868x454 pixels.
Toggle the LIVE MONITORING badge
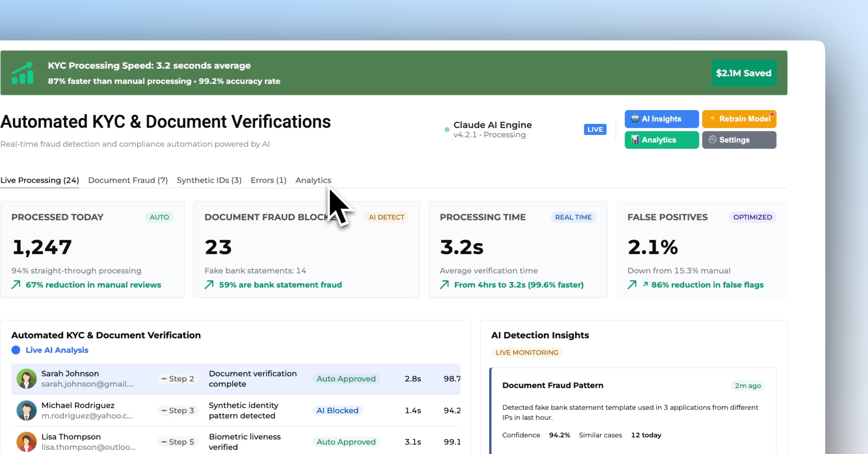click(527, 353)
